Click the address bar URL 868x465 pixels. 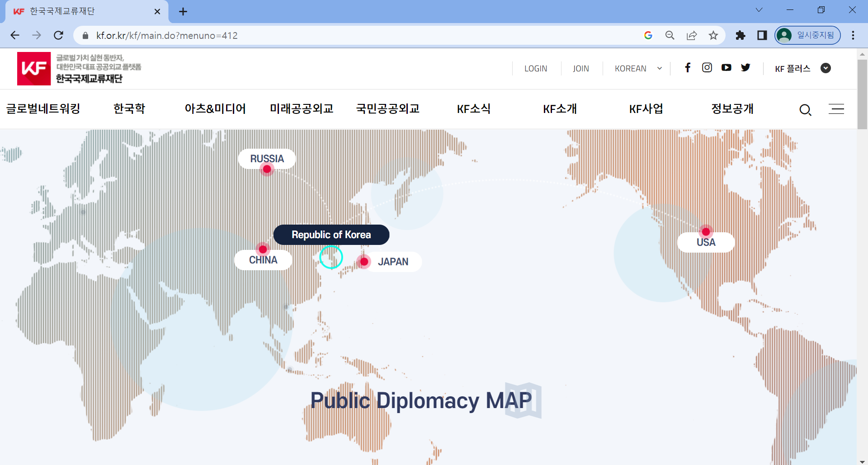(166, 35)
